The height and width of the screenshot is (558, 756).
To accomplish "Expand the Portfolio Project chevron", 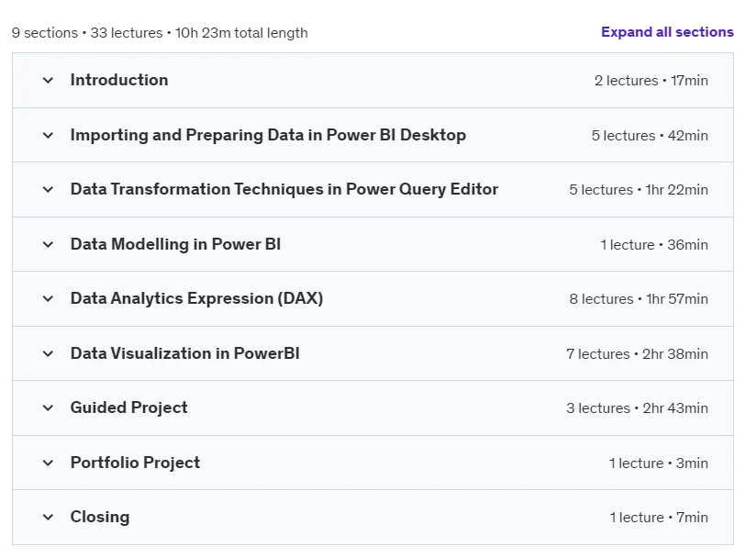I will pyautogui.click(x=48, y=463).
